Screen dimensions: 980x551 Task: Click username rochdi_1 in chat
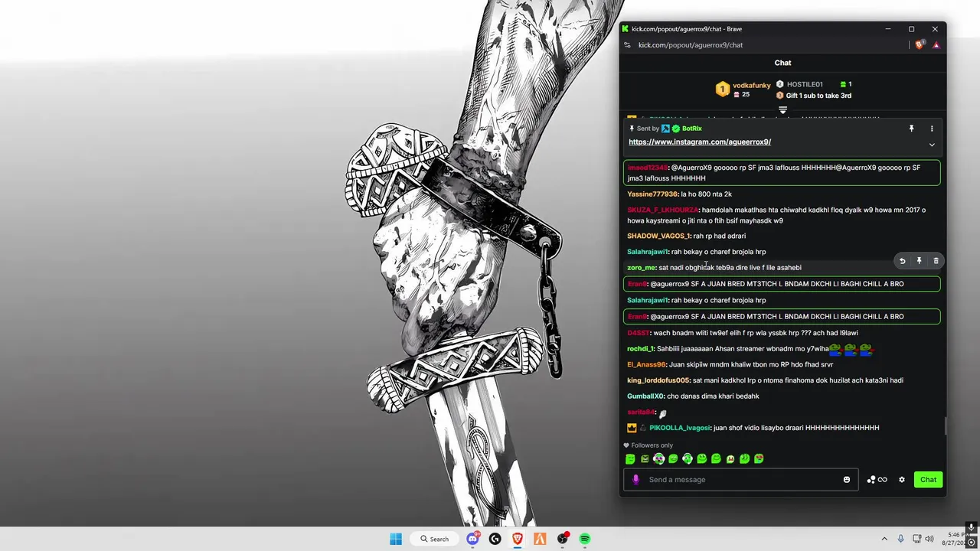[x=641, y=349]
